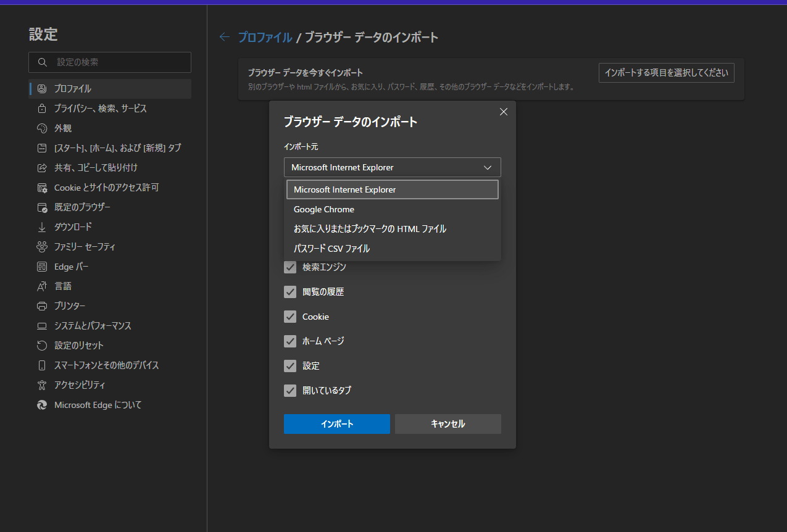The width and height of the screenshot is (787, 532).
Task: Click the キャンセル button
Action: [448, 424]
